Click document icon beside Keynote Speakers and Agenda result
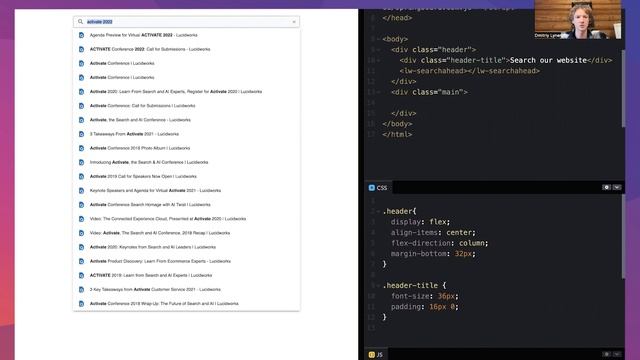Image resolution: width=640 pixels, height=360 pixels. click(81, 191)
